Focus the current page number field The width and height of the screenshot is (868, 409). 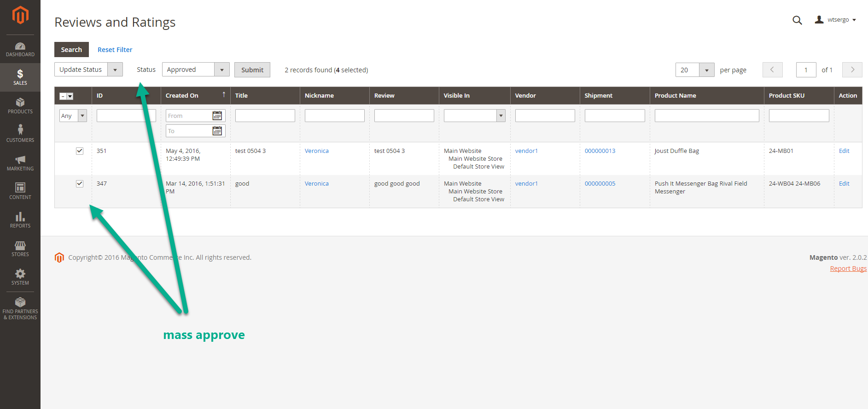click(806, 70)
